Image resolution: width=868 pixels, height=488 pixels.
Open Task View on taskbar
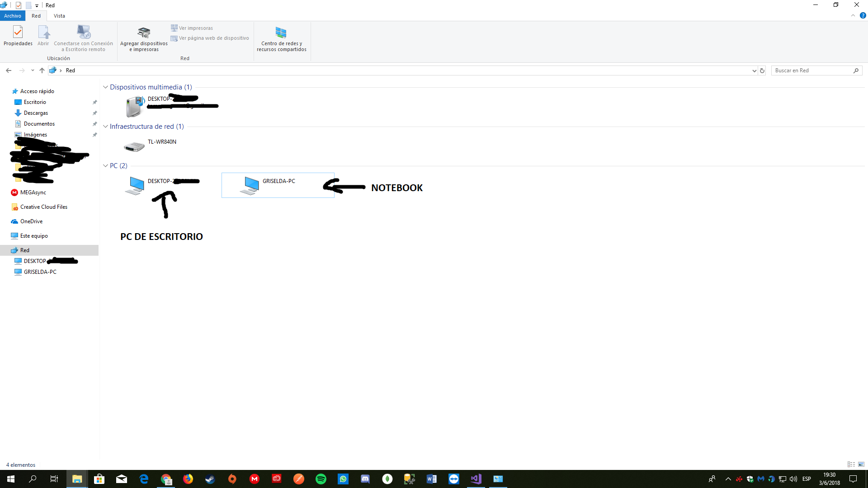(x=54, y=479)
